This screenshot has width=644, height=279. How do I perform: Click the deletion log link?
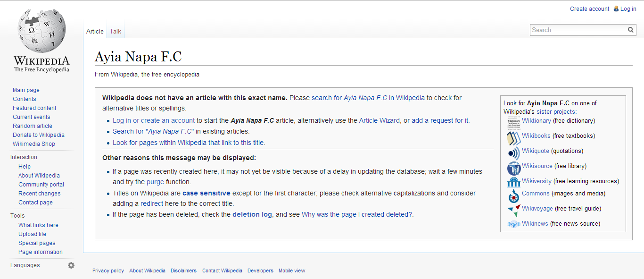252,214
